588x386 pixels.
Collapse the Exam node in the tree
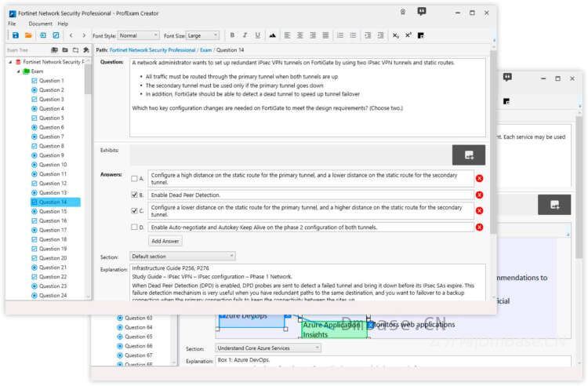tap(18, 71)
